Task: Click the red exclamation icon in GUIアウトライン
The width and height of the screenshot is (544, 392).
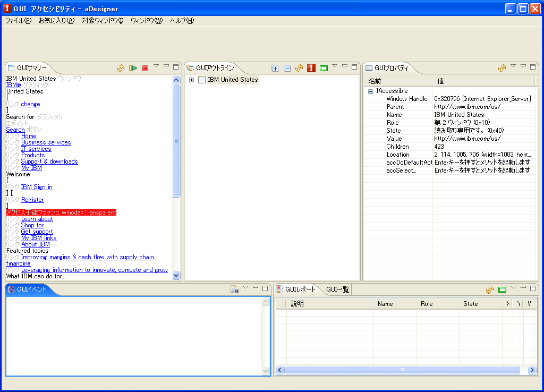Action: tap(311, 68)
